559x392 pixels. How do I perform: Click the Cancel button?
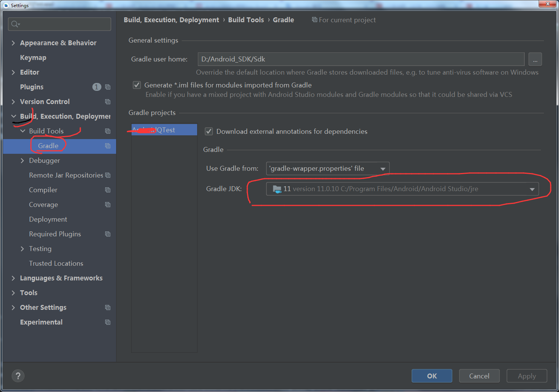pos(479,376)
